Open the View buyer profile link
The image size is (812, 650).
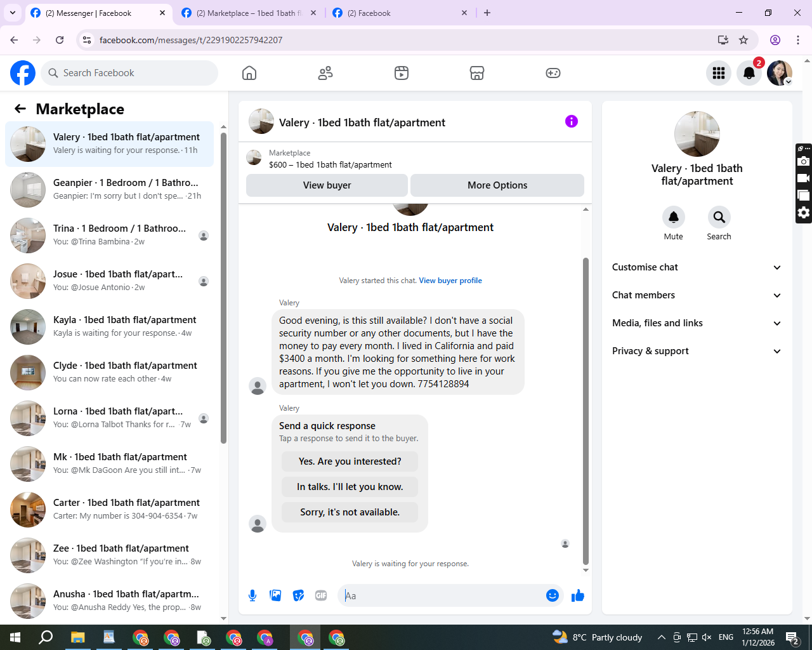click(x=450, y=281)
